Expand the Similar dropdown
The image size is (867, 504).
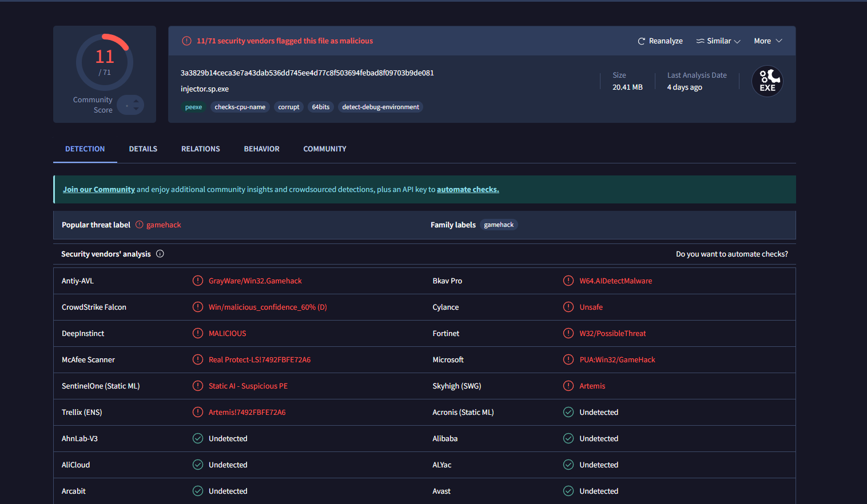(x=718, y=41)
